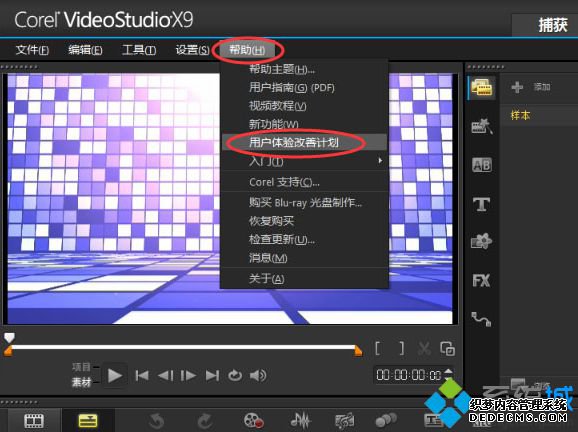The image size is (578, 432).
Task: Switch to Timeline view
Action: [x=88, y=421]
